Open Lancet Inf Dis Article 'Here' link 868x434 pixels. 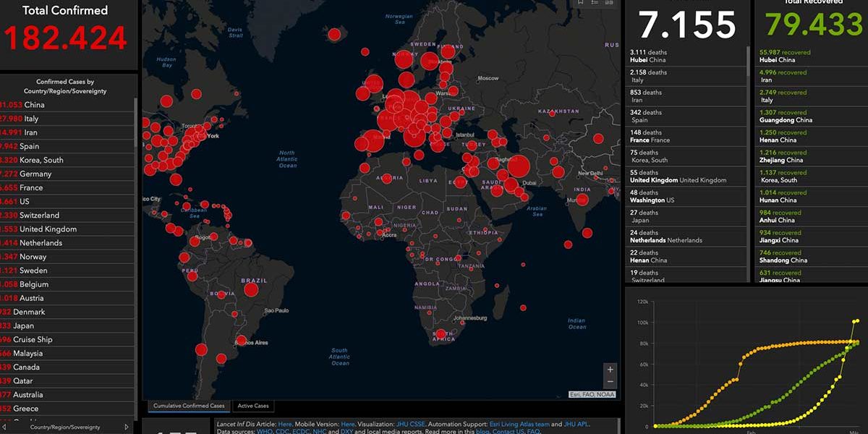click(x=285, y=424)
